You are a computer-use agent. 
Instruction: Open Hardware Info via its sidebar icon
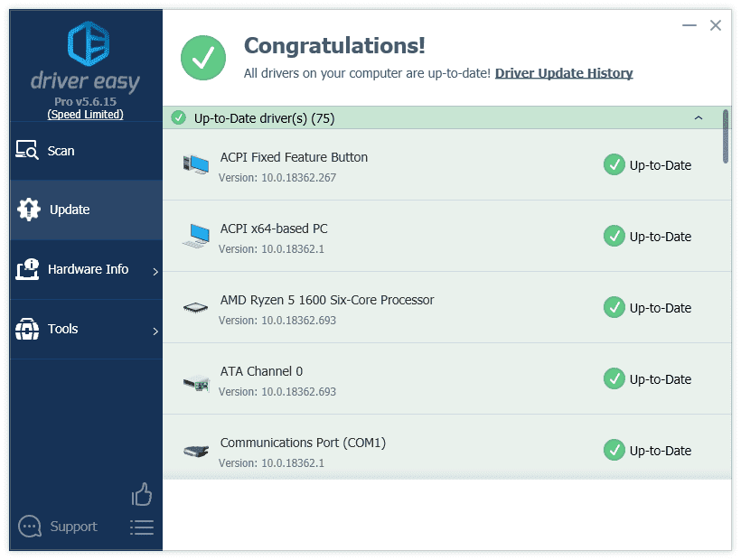(x=29, y=269)
